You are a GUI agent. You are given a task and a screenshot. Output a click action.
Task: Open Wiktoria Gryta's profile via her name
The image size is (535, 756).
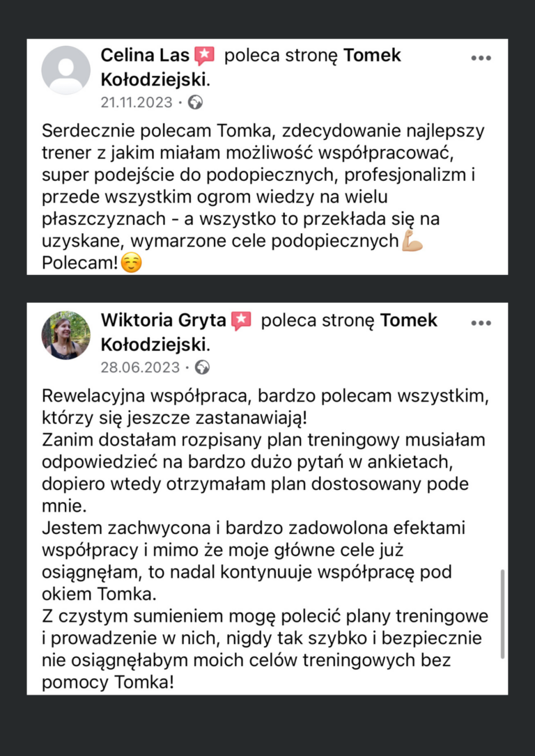[x=163, y=321]
